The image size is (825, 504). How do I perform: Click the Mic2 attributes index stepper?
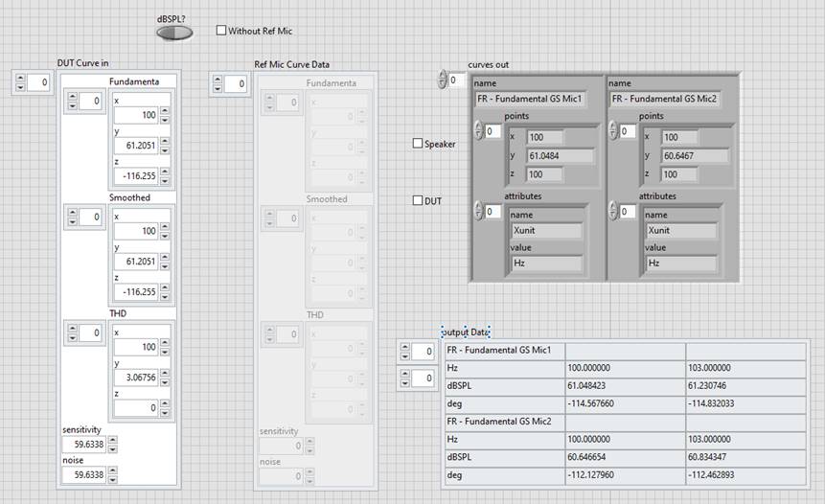(x=614, y=211)
